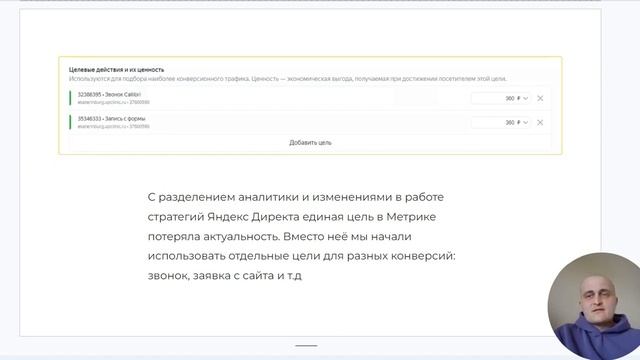The image size is (640, 360).
Task: Click the Добавить цель button
Action: pos(310,142)
